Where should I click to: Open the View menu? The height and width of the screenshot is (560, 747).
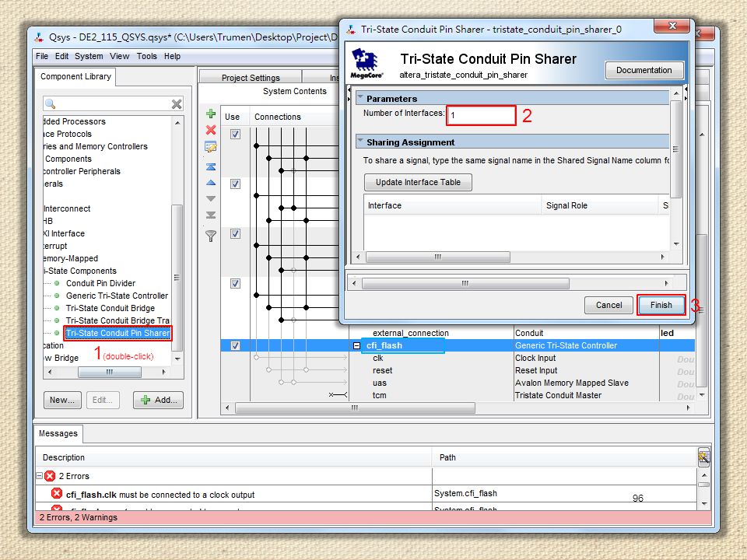click(x=120, y=56)
